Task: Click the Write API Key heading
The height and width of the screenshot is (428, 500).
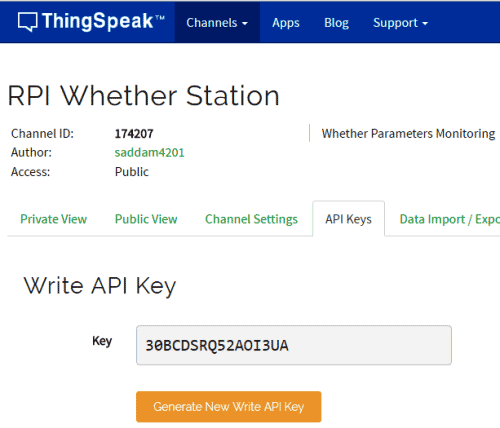Action: (99, 286)
